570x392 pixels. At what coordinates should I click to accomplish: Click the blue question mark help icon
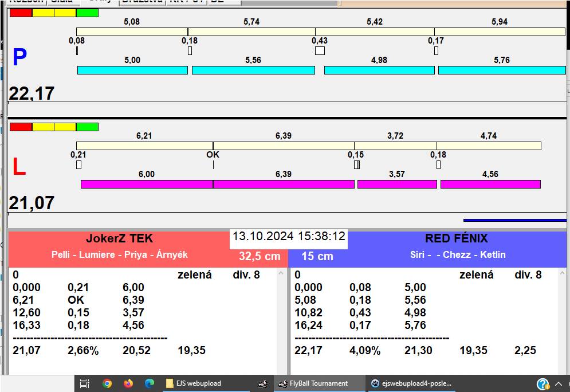tap(543, 384)
